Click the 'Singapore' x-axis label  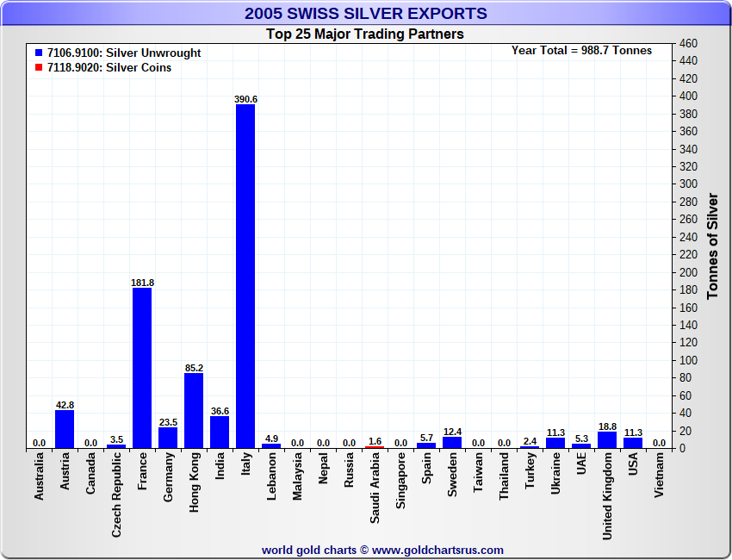400,480
